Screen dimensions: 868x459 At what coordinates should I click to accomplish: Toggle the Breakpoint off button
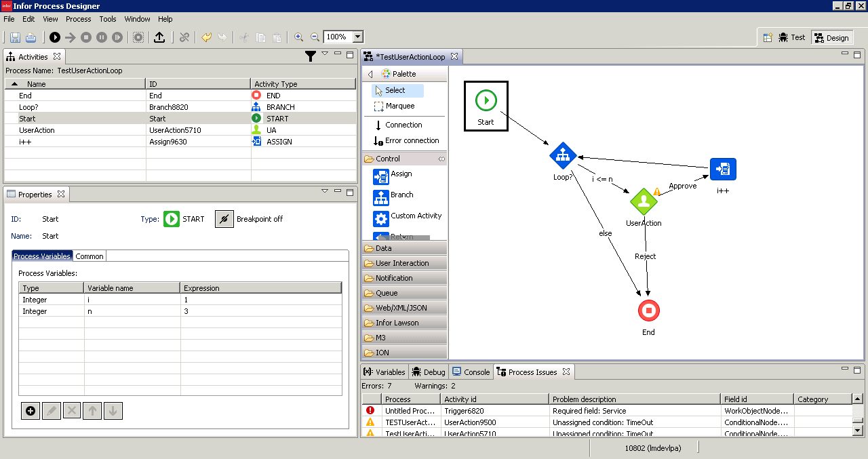pyautogui.click(x=224, y=219)
